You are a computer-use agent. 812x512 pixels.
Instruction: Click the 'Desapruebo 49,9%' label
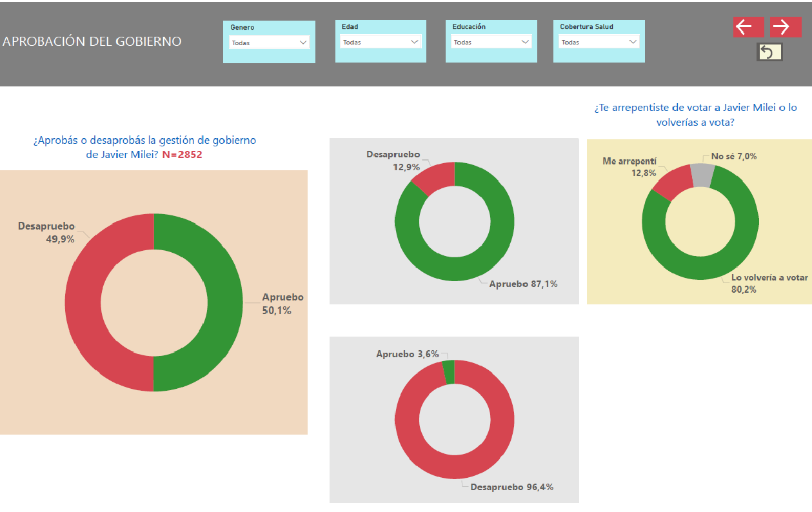[46, 232]
